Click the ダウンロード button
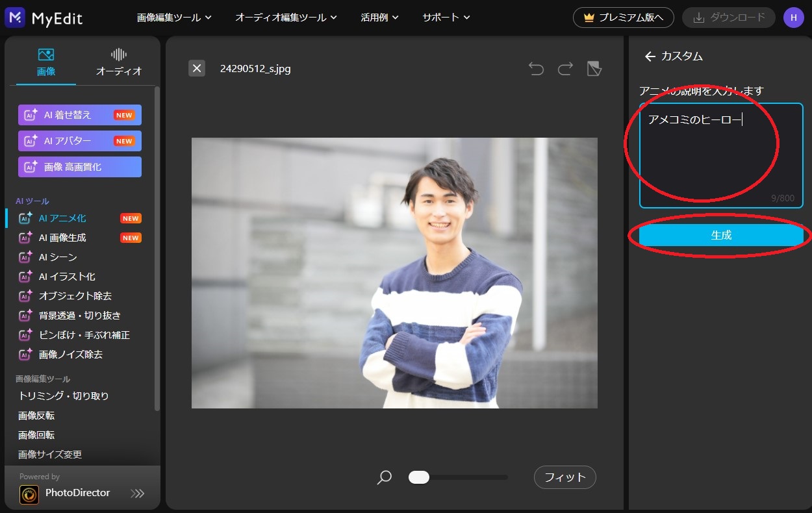Image resolution: width=812 pixels, height=513 pixels. pyautogui.click(x=729, y=18)
